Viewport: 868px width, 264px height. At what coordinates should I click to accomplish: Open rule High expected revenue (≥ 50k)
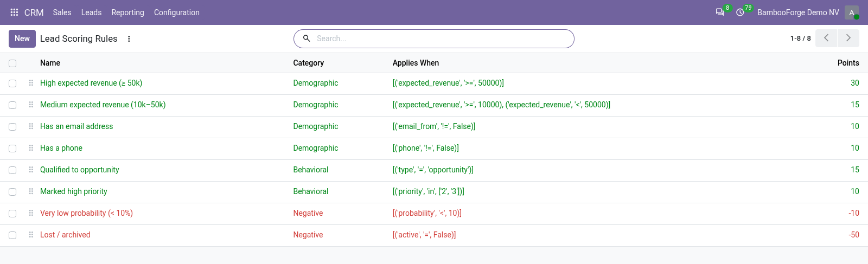pos(91,83)
